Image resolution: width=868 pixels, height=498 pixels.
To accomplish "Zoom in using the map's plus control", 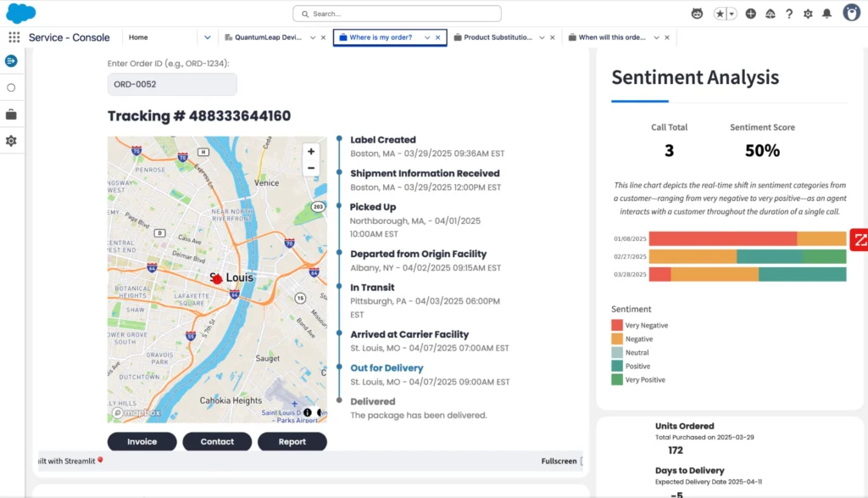I will pyautogui.click(x=311, y=151).
